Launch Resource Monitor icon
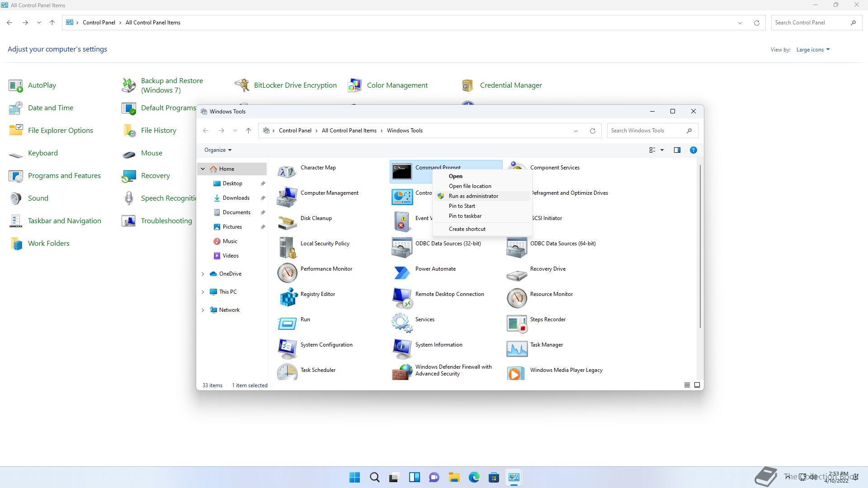This screenshot has width=868, height=488. click(x=517, y=298)
